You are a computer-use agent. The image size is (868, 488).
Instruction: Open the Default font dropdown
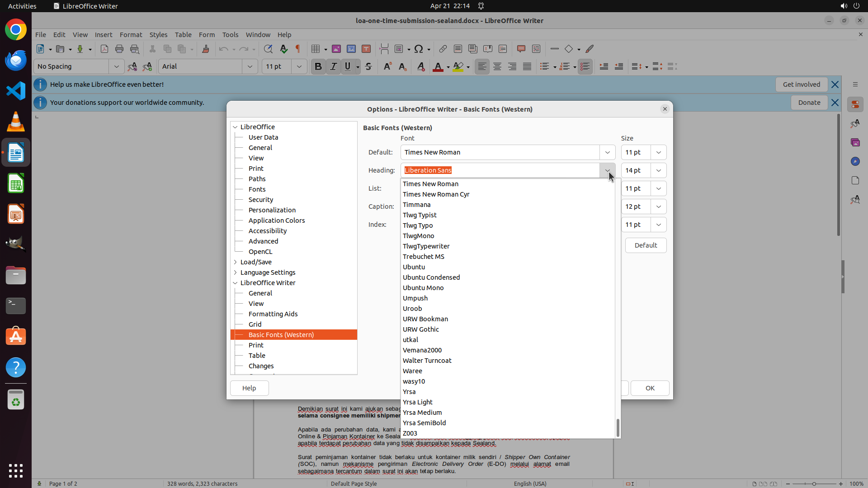click(x=608, y=152)
